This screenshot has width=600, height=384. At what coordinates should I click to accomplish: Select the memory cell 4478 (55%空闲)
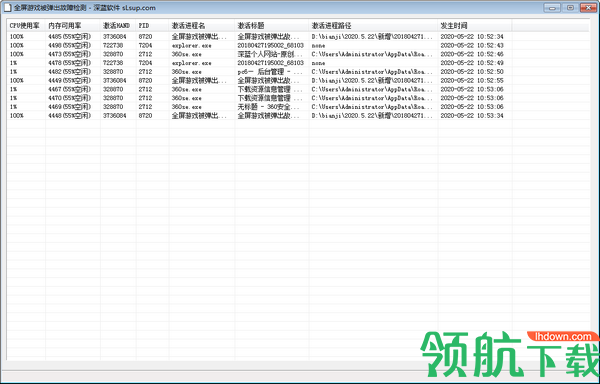point(70,63)
